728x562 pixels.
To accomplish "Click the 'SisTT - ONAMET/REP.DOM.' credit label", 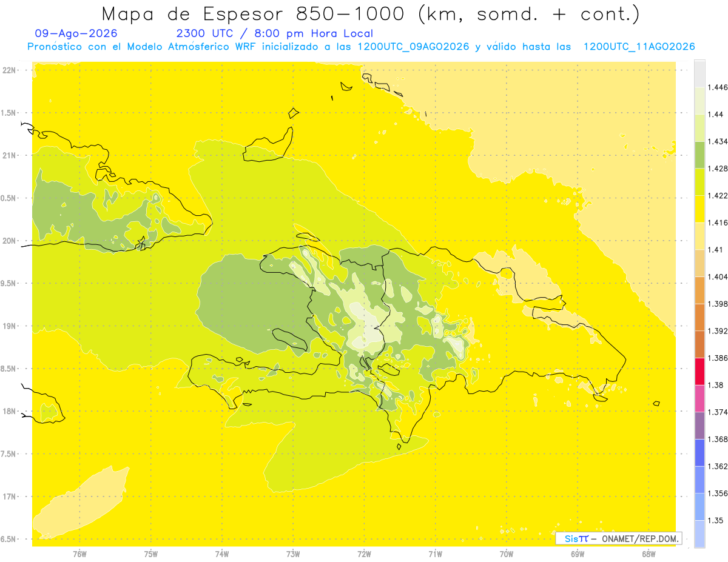I will click(x=618, y=538).
